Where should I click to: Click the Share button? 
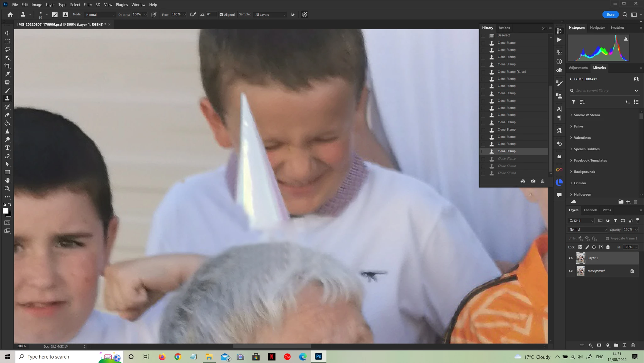[x=610, y=14]
